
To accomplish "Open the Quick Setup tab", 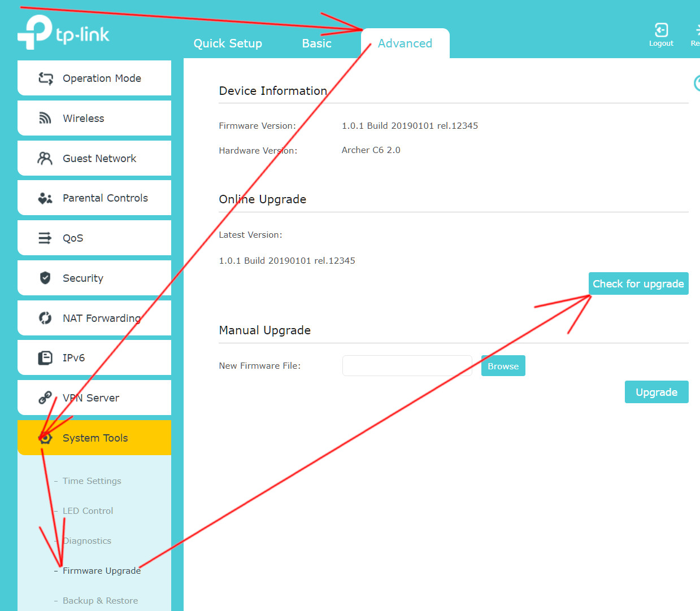I will coord(228,43).
